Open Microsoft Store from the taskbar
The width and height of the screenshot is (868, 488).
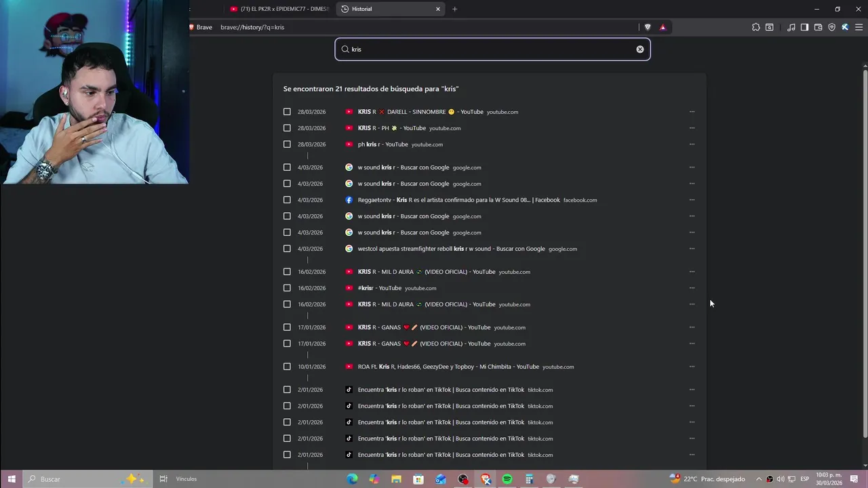pos(418,479)
